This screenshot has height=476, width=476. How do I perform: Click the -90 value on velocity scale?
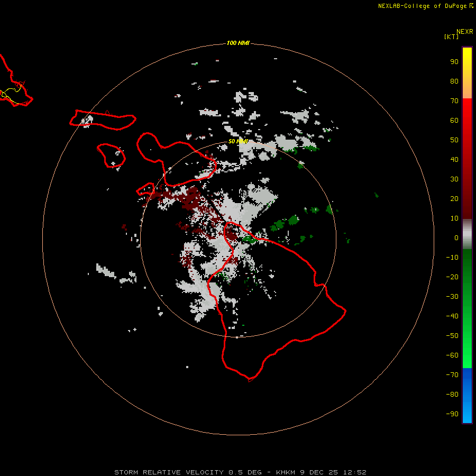click(452, 414)
